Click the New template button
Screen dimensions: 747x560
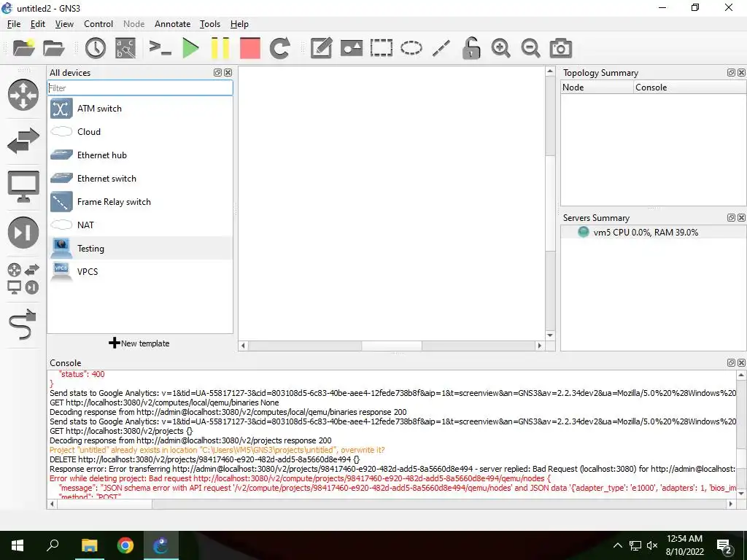[x=139, y=343]
